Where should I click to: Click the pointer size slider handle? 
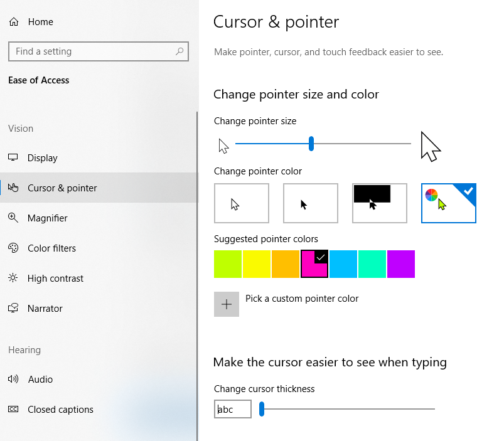tap(311, 144)
